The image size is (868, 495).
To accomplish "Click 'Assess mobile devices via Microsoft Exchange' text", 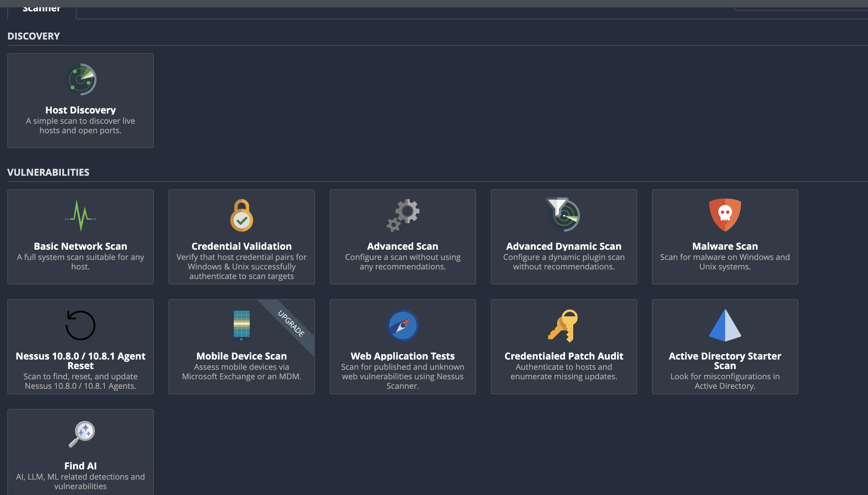I will 242,372.
